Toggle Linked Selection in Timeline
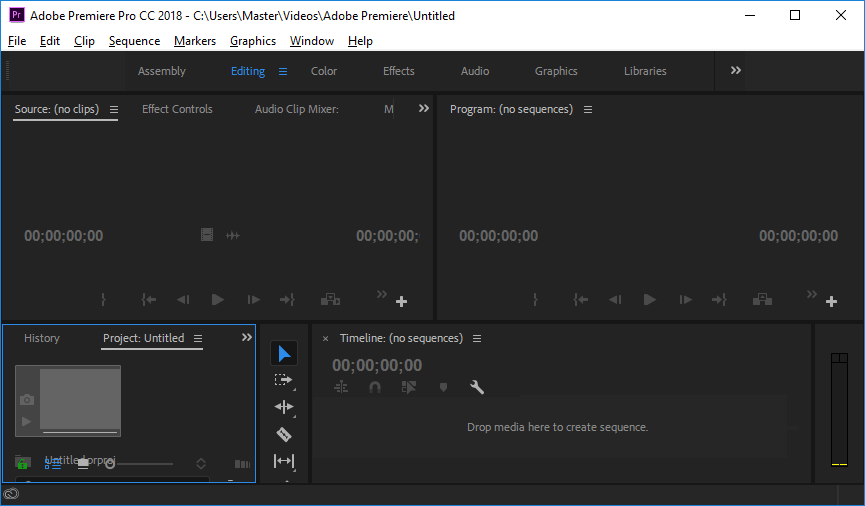Viewport: 865px width, 506px height. pos(409,387)
